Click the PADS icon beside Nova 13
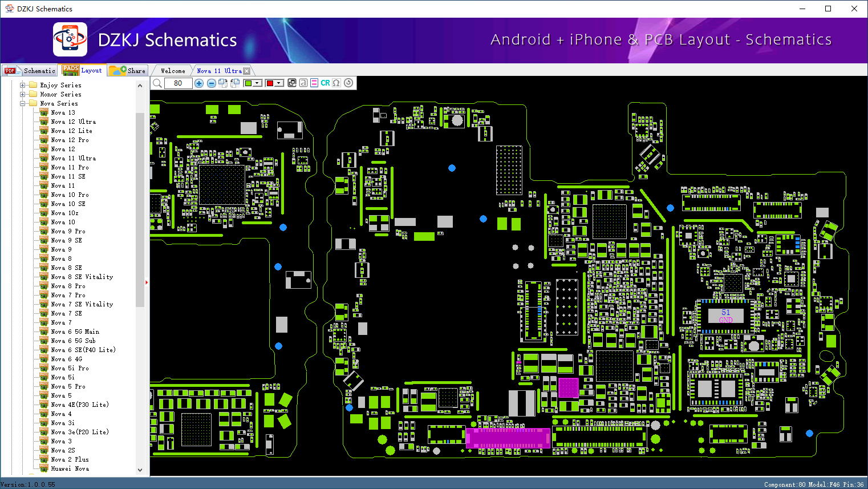 (x=44, y=112)
